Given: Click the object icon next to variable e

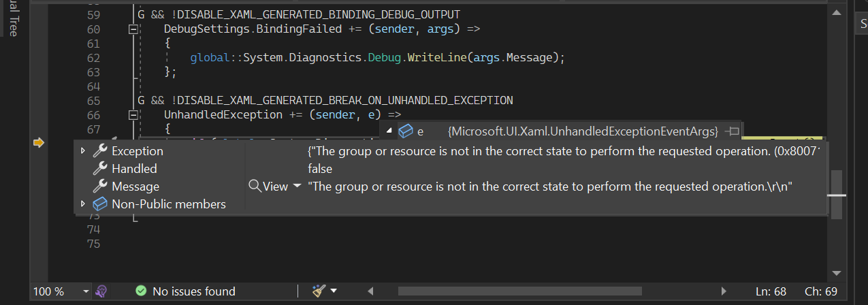Looking at the screenshot, I should click(x=406, y=131).
